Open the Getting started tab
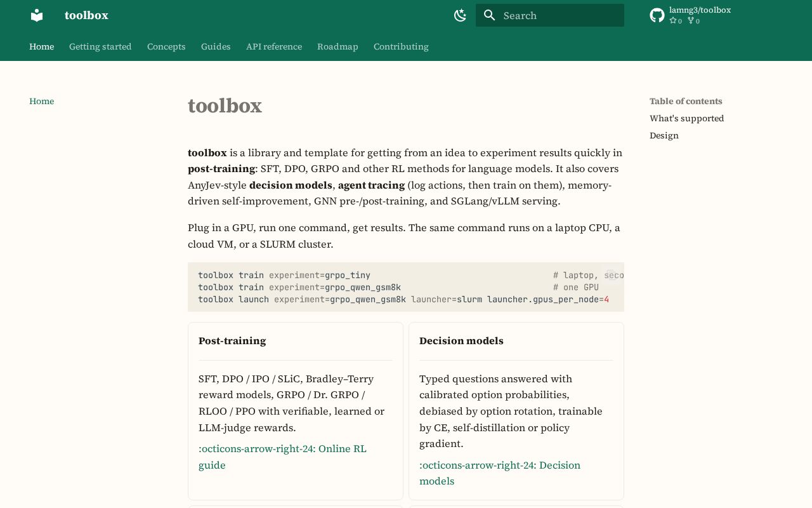The height and width of the screenshot is (508, 812). coord(100,46)
